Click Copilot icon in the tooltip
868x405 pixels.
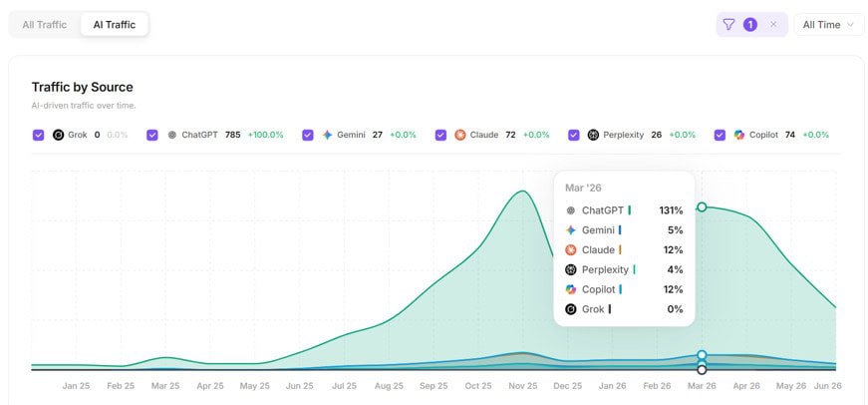pos(571,289)
